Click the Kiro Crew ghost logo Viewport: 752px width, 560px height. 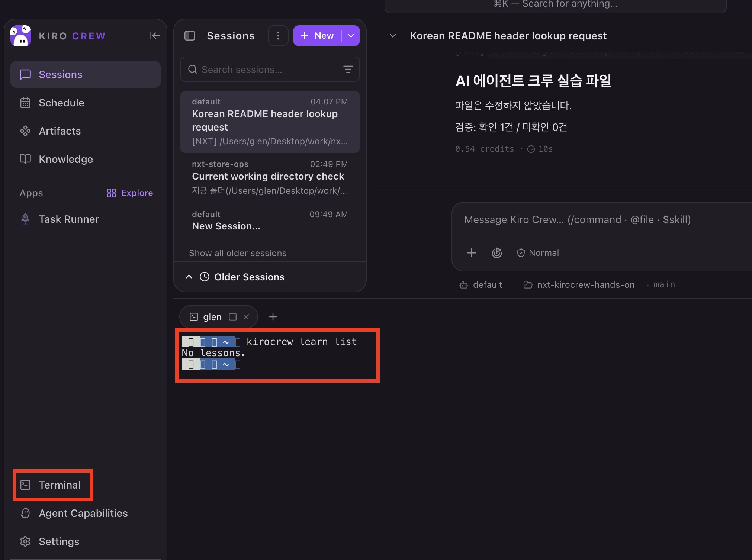click(21, 36)
